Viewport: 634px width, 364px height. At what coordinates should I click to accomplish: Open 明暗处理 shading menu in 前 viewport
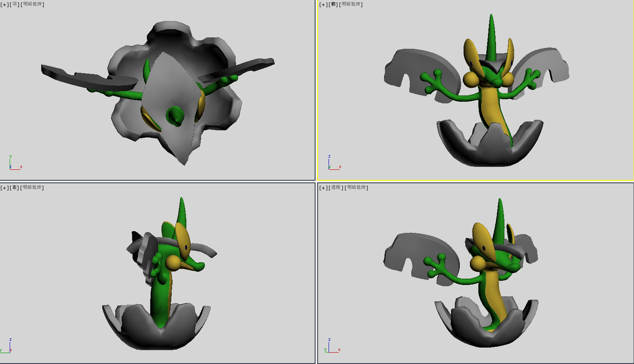click(351, 4)
